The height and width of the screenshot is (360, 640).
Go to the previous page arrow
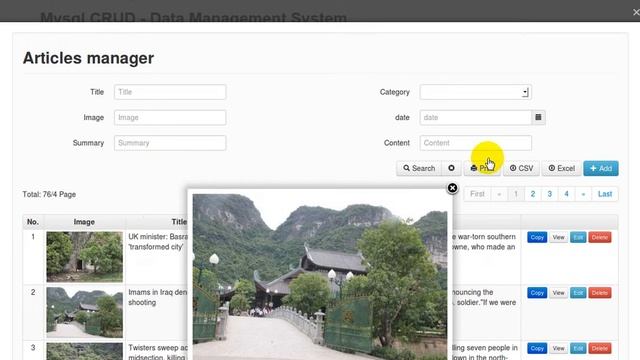click(499, 194)
